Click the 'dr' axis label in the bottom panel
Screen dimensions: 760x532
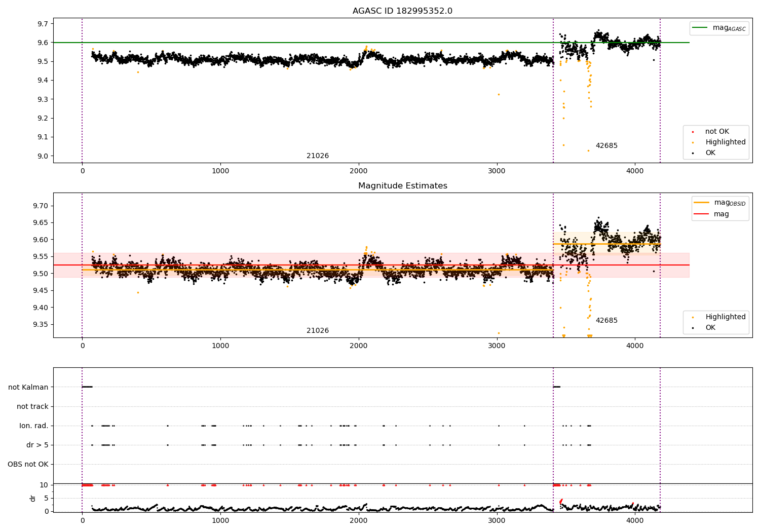[x=33, y=498]
